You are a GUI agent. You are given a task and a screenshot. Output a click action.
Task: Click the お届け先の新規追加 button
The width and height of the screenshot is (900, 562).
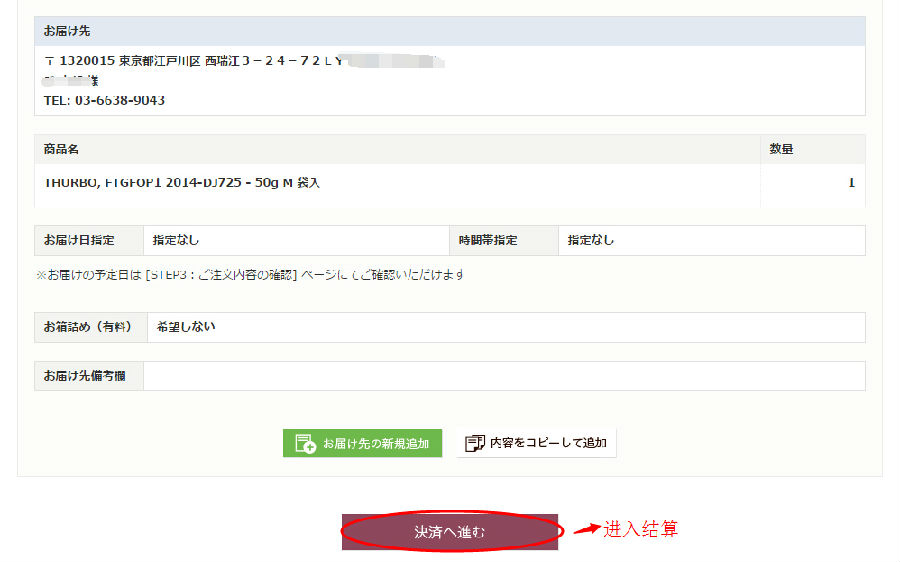[362, 443]
